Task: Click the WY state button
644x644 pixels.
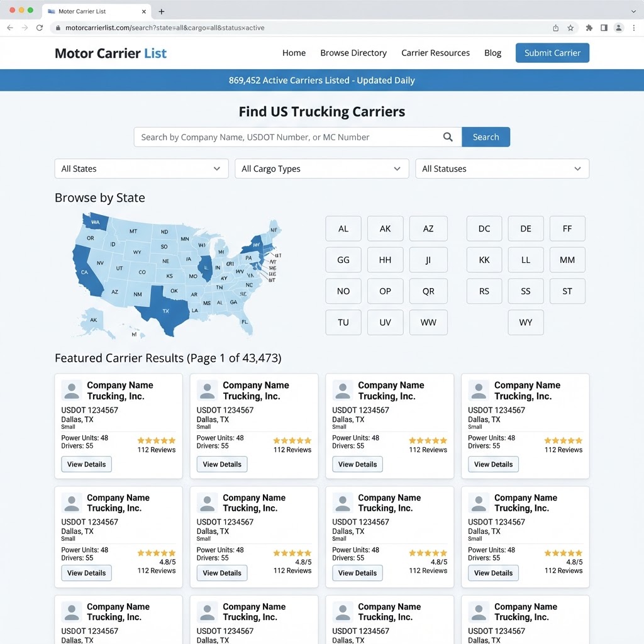Action: point(526,323)
